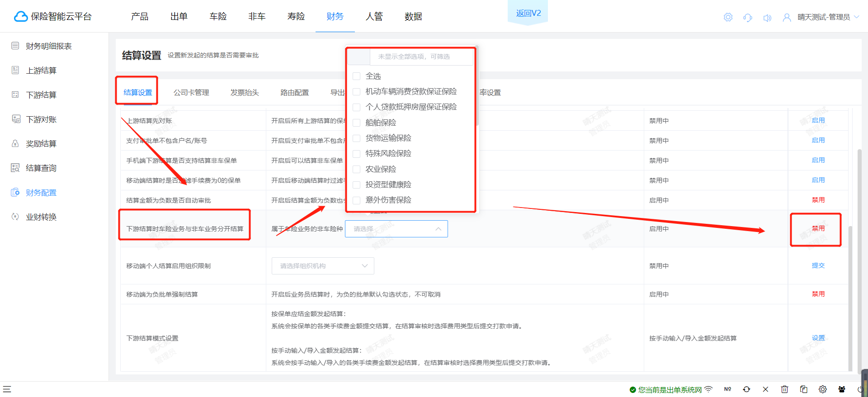Open 下游对账 via its sidebar icon

tap(16, 119)
